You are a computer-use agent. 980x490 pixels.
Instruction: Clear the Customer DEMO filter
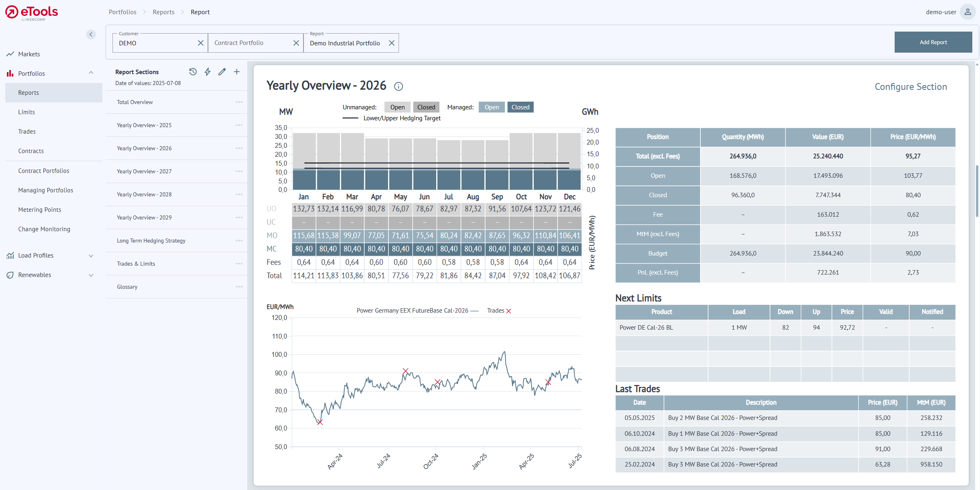200,43
